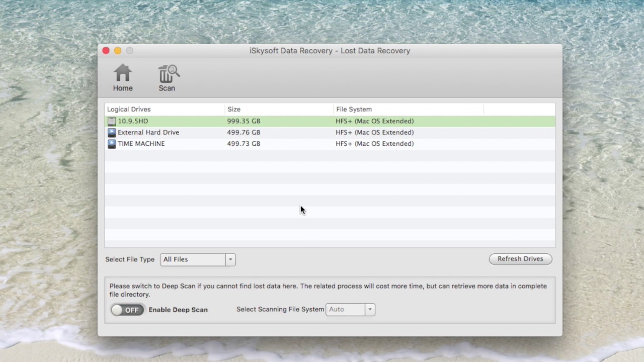Click the 10.9.5HD drive icon
Viewport: 644px width, 362px height.
tap(112, 121)
